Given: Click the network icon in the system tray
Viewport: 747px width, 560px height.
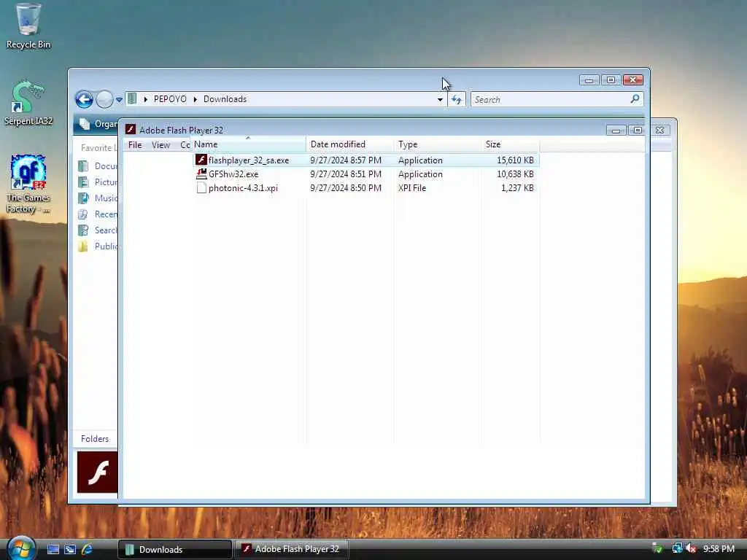Looking at the screenshot, I should 678,548.
